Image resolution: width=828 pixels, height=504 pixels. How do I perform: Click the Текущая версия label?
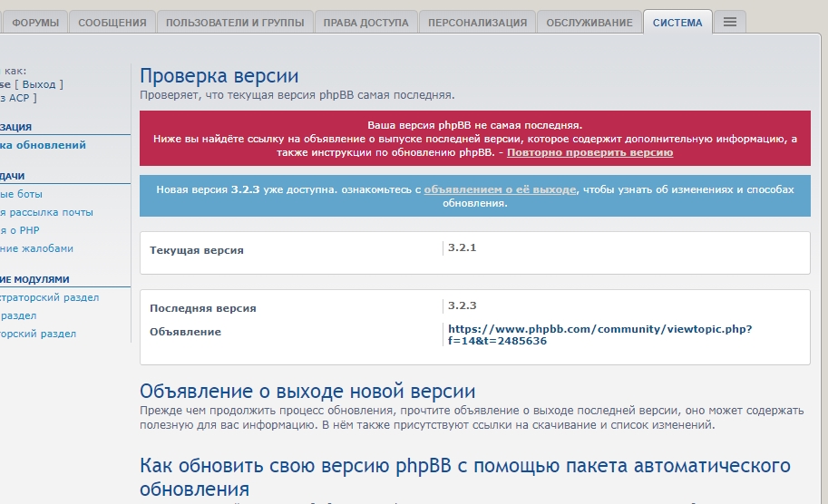197,250
